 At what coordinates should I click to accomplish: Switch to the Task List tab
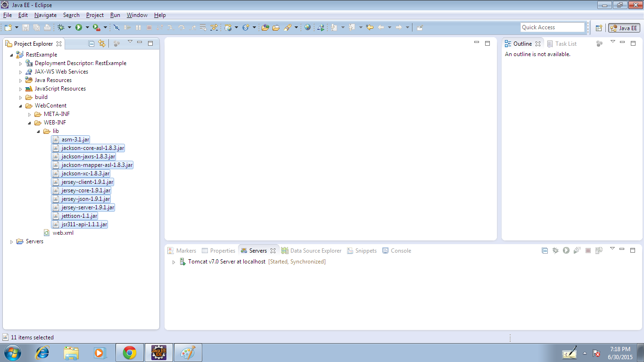(x=562, y=44)
